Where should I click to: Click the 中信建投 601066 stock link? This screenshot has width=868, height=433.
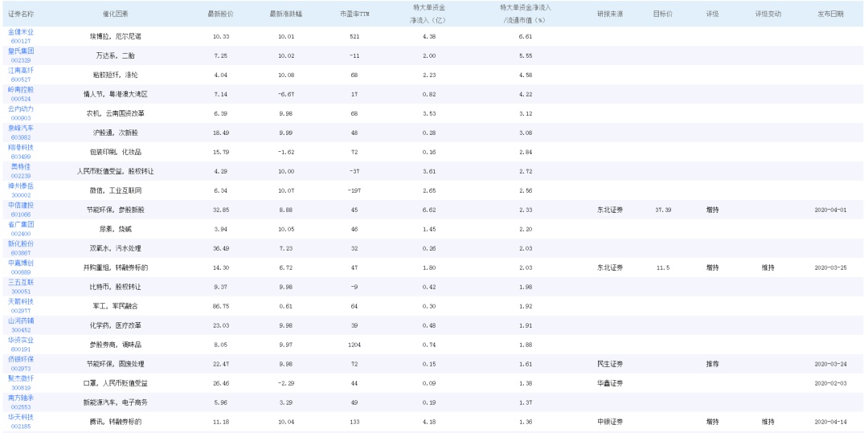pyautogui.click(x=21, y=206)
